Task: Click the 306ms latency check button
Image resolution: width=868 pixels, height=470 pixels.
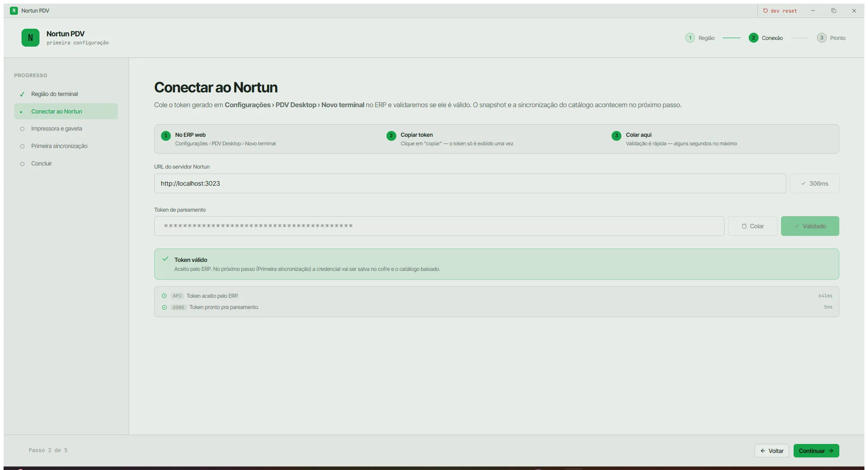Action: click(814, 183)
